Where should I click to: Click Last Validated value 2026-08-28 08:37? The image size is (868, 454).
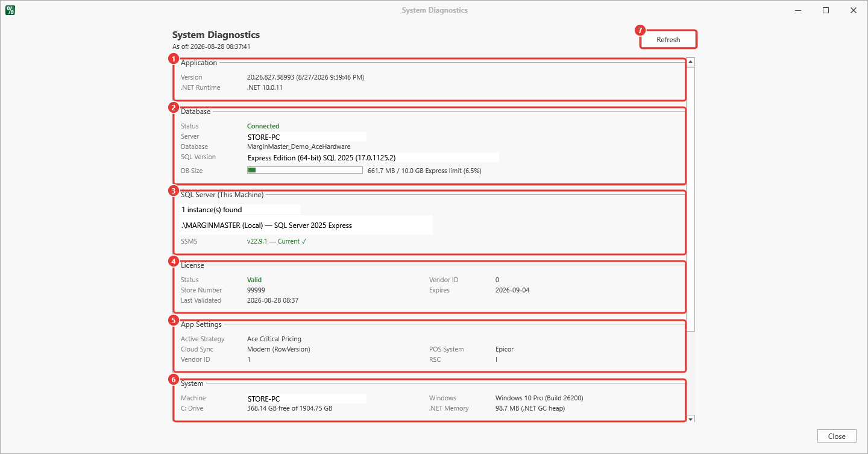pyautogui.click(x=272, y=300)
